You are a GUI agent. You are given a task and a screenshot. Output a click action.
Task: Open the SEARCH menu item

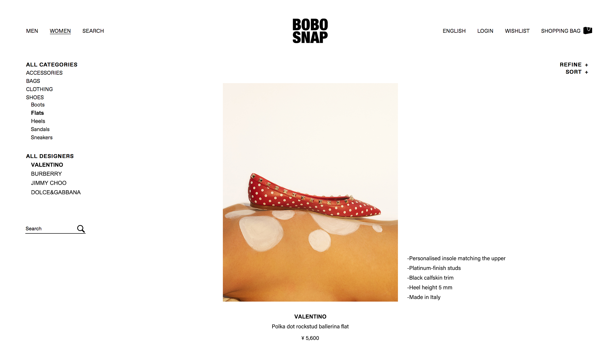tap(93, 31)
